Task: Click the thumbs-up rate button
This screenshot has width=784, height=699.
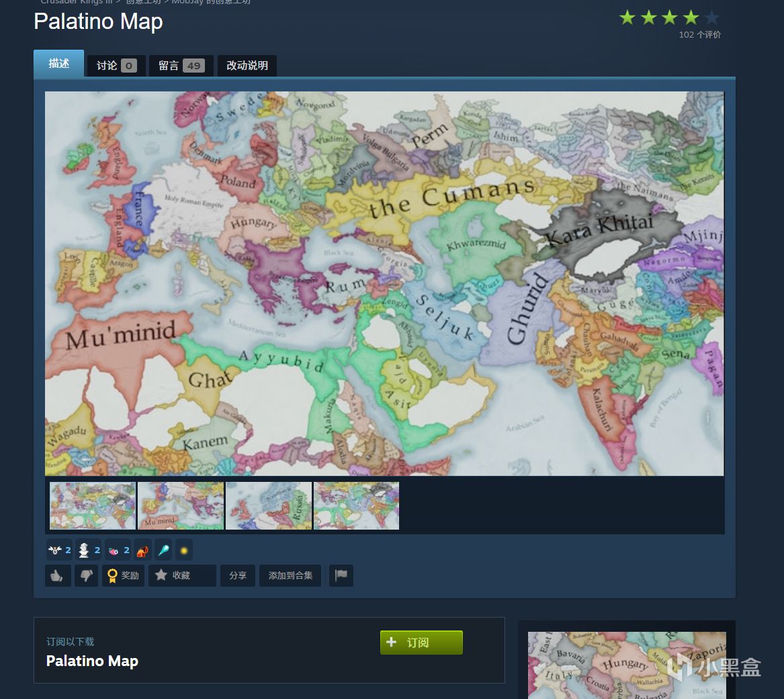Action: point(58,575)
